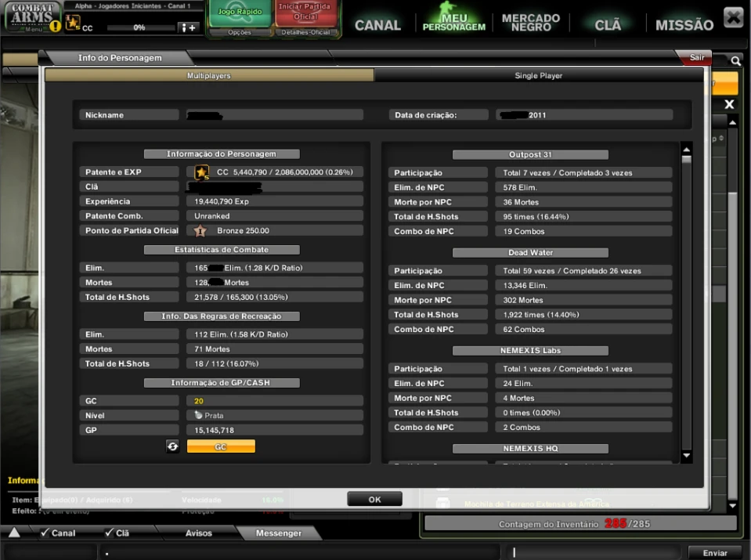Click Sair to close character info

click(695, 57)
